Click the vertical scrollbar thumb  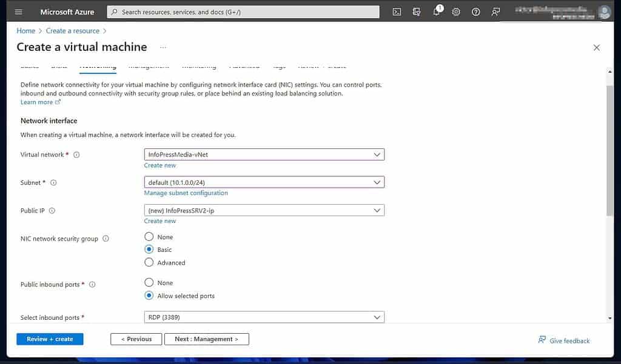[609, 150]
